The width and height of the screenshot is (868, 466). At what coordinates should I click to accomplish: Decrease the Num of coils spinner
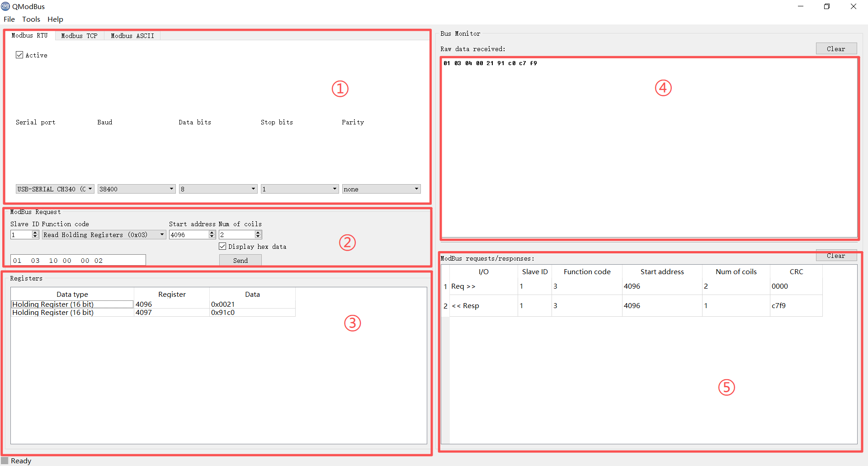[x=258, y=237]
